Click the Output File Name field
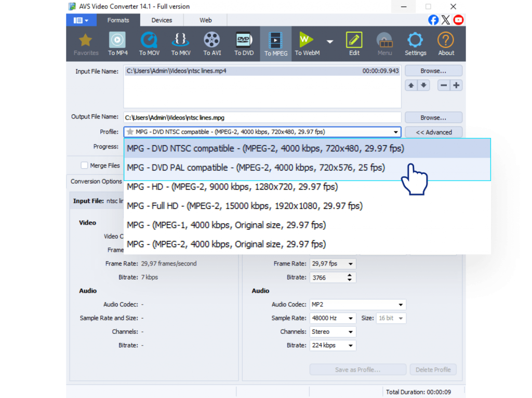Screen dimensions: 532x398 pyautogui.click(x=262, y=118)
